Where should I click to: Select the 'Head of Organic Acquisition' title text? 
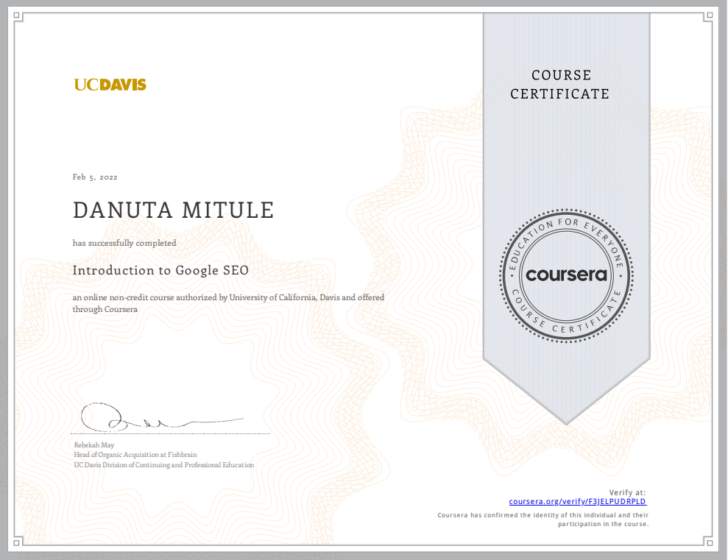tap(134, 455)
